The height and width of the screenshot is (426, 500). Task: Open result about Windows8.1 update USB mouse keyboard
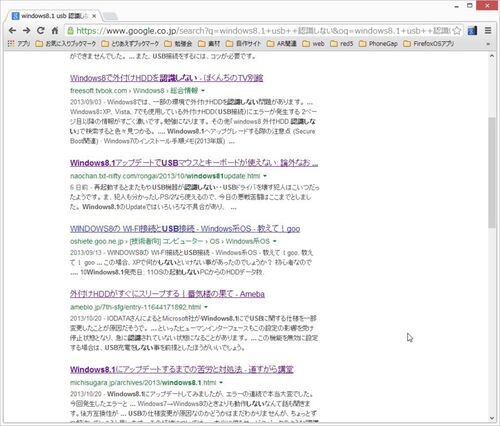pyautogui.click(x=194, y=163)
